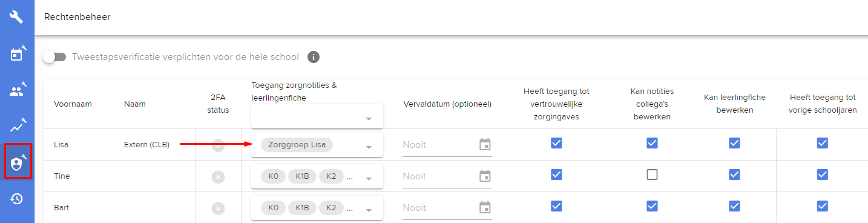Open calendar picker for Lisa's Vervaldatum
Image resolution: width=868 pixels, height=223 pixels.
click(x=485, y=145)
